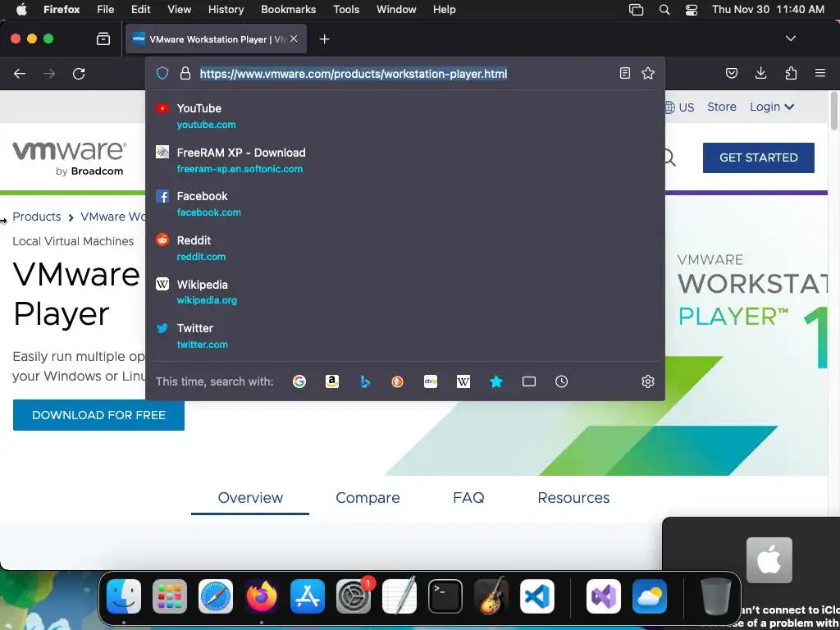The height and width of the screenshot is (630, 840).
Task: Search this time with eBay
Action: click(431, 381)
